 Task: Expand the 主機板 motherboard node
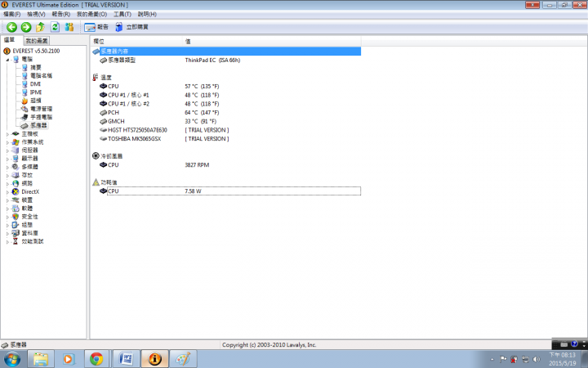[x=7, y=134]
